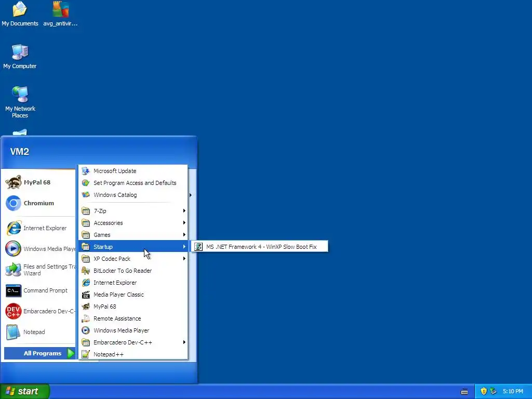Click the 5:10 PM clock
Viewport: 532px width, 399px height.
(513, 391)
